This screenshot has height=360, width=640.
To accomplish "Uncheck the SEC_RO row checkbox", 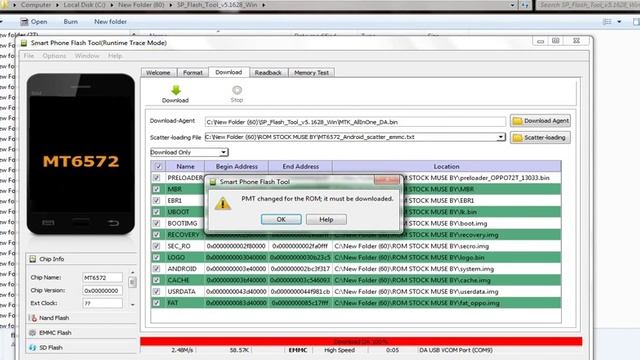I will click(x=156, y=246).
